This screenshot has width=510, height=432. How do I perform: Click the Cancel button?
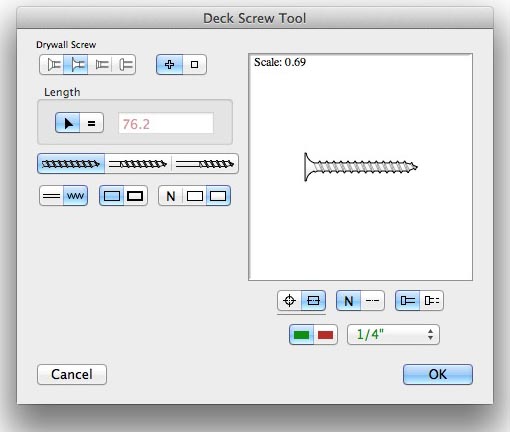[72, 374]
